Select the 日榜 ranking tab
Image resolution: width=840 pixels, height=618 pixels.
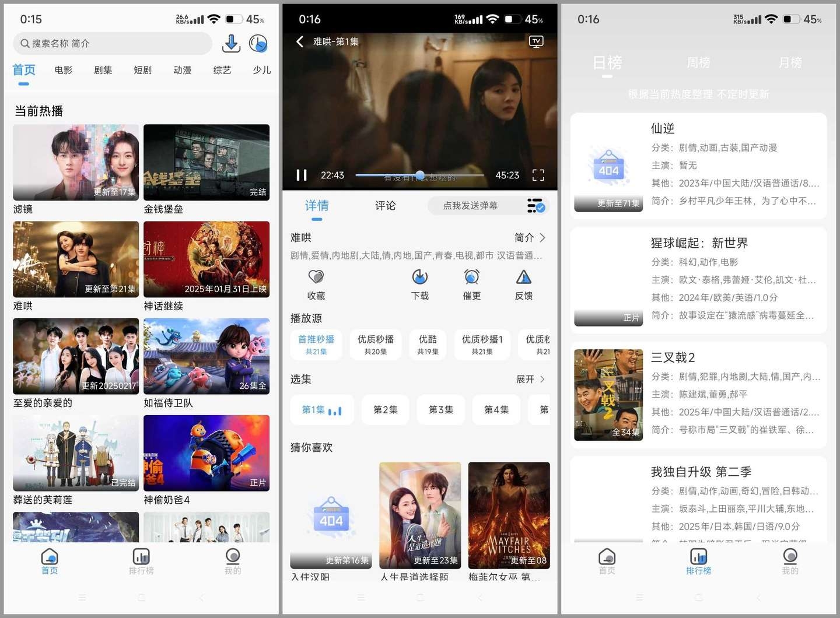(x=607, y=63)
